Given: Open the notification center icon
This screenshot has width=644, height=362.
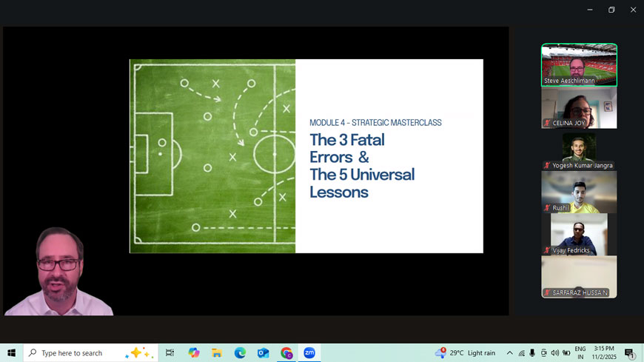Looking at the screenshot, I should 629,353.
